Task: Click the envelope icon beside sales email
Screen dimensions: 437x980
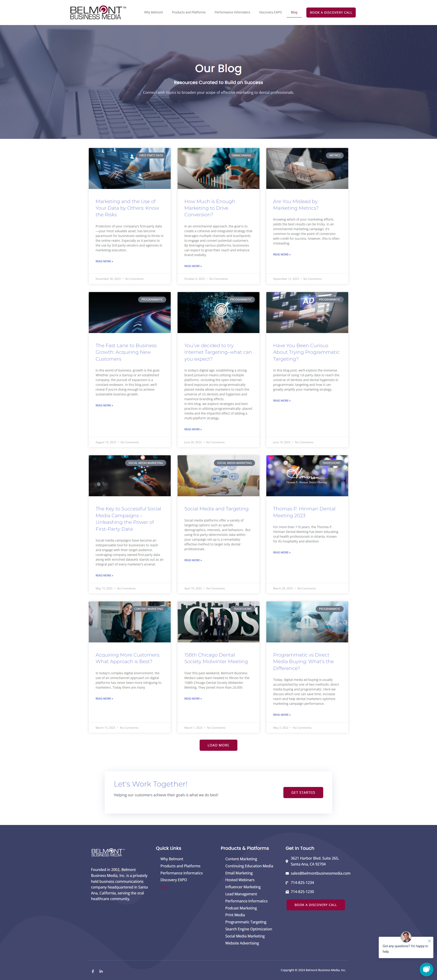Action: (x=287, y=873)
